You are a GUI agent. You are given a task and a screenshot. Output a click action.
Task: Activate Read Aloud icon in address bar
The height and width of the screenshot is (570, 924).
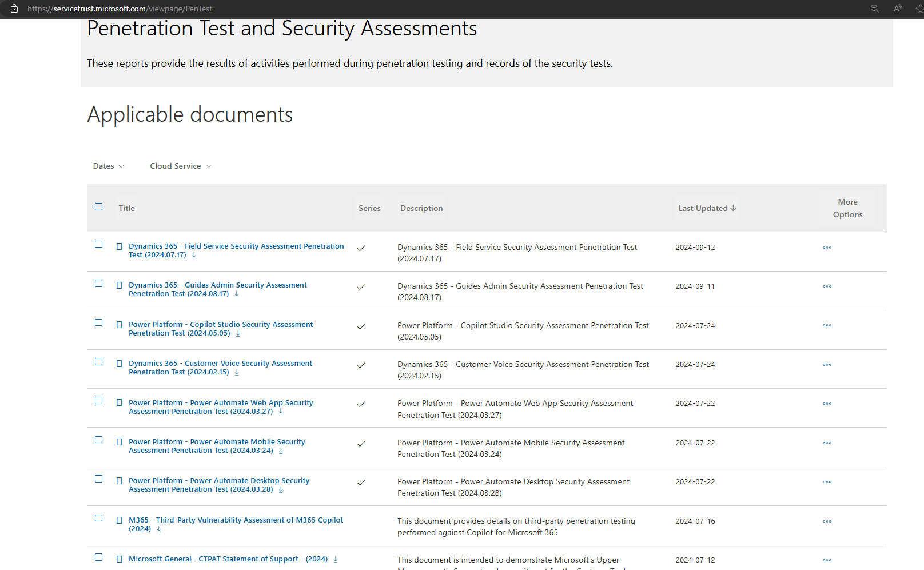[898, 9]
